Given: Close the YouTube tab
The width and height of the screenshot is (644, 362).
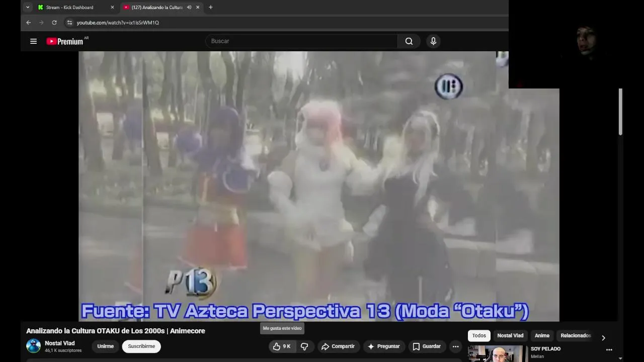Looking at the screenshot, I should point(198,8).
